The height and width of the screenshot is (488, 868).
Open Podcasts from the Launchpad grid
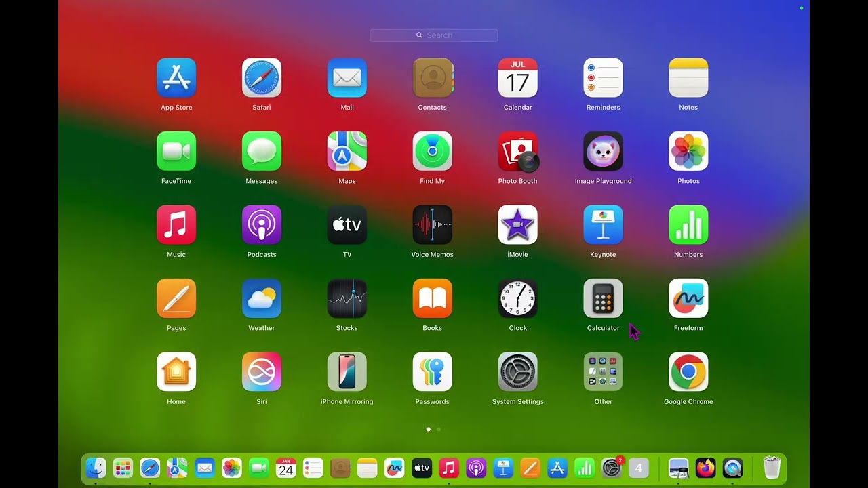coord(262,225)
